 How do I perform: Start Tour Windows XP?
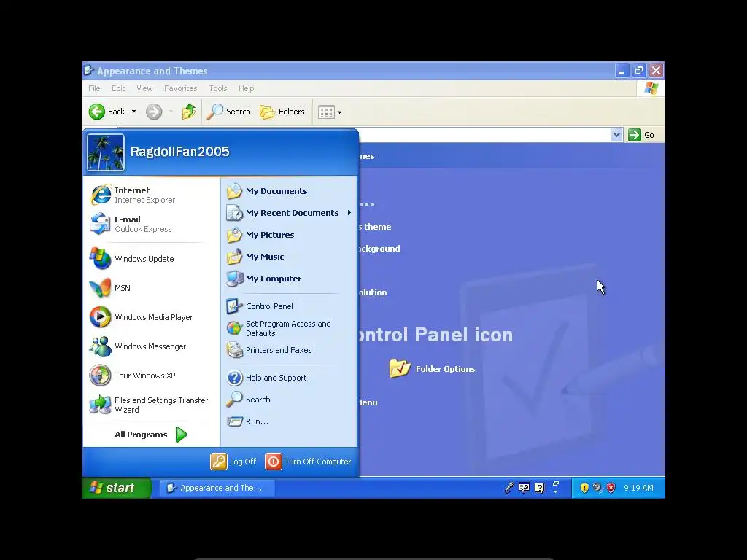[x=151, y=376]
